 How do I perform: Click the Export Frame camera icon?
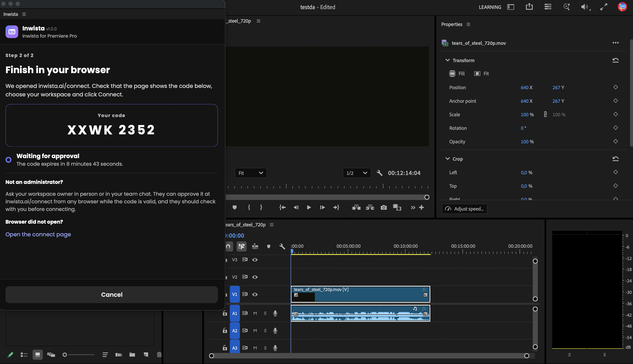384,208
